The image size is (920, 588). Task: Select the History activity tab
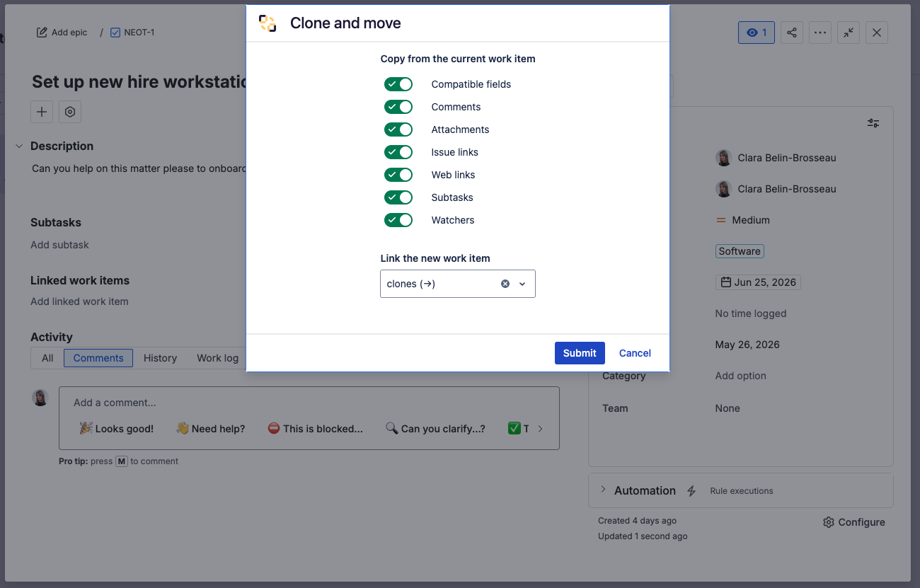(160, 358)
